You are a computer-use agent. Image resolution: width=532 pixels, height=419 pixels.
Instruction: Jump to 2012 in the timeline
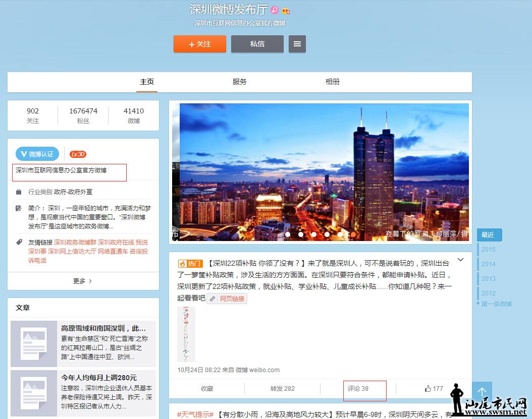pyautogui.click(x=488, y=293)
